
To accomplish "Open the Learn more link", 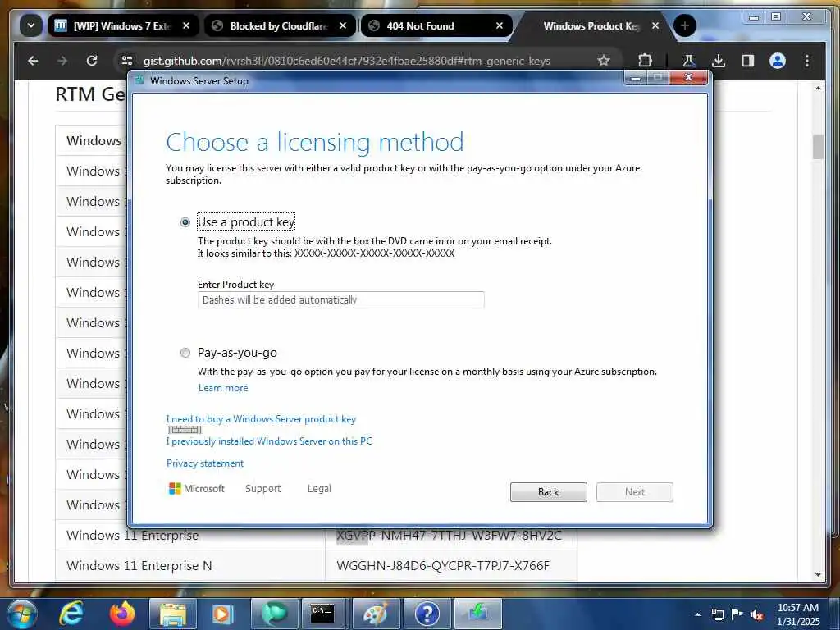I will click(223, 388).
